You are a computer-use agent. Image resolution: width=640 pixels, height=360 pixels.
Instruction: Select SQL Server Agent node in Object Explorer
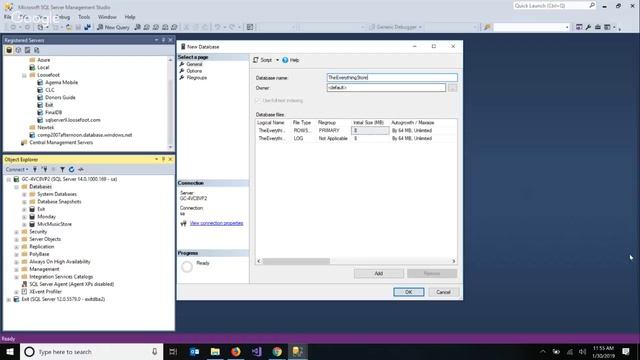point(71,284)
